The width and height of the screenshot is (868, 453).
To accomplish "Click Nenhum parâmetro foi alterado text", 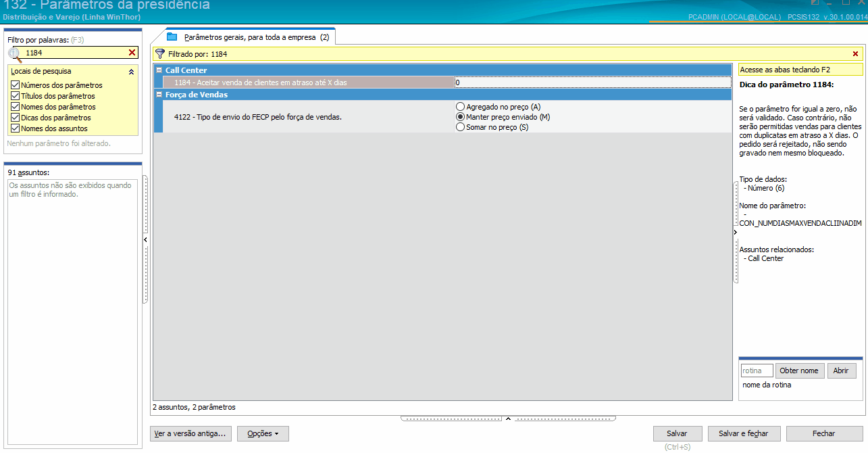I will point(58,143).
